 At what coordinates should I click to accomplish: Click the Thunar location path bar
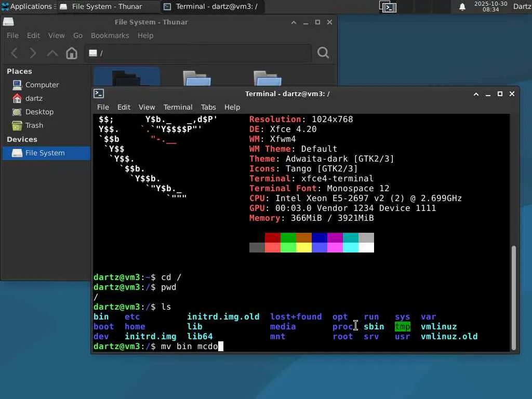(198, 53)
